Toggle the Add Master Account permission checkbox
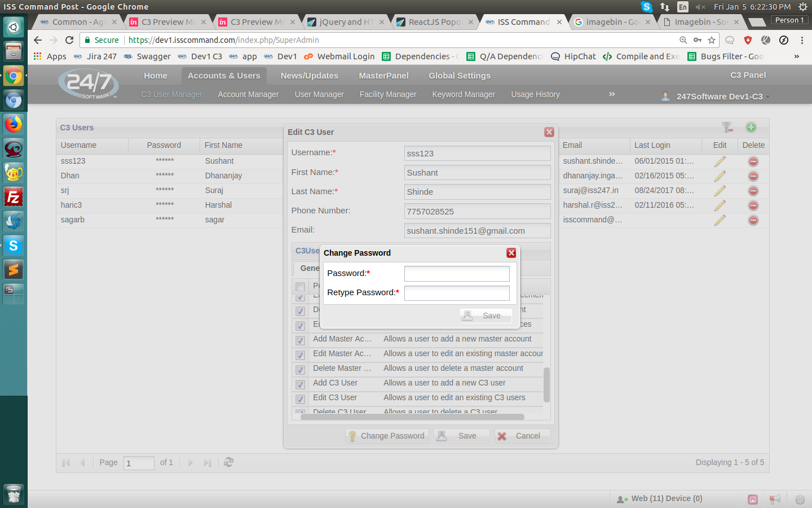The height and width of the screenshot is (508, 812). pos(300,340)
